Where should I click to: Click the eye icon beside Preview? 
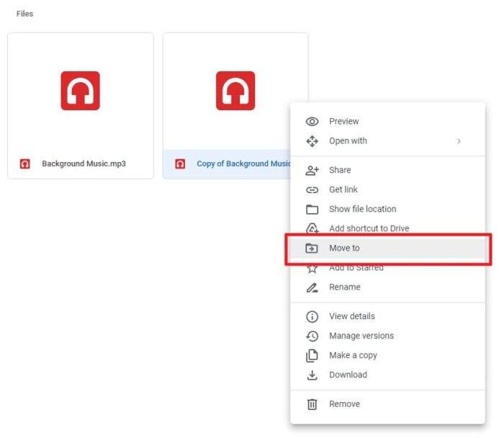(312, 122)
